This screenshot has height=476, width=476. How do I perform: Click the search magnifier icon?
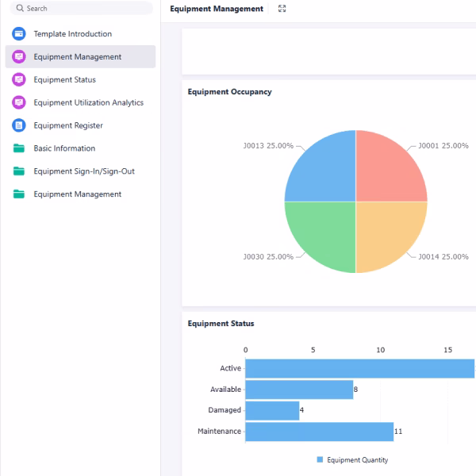[x=20, y=9]
